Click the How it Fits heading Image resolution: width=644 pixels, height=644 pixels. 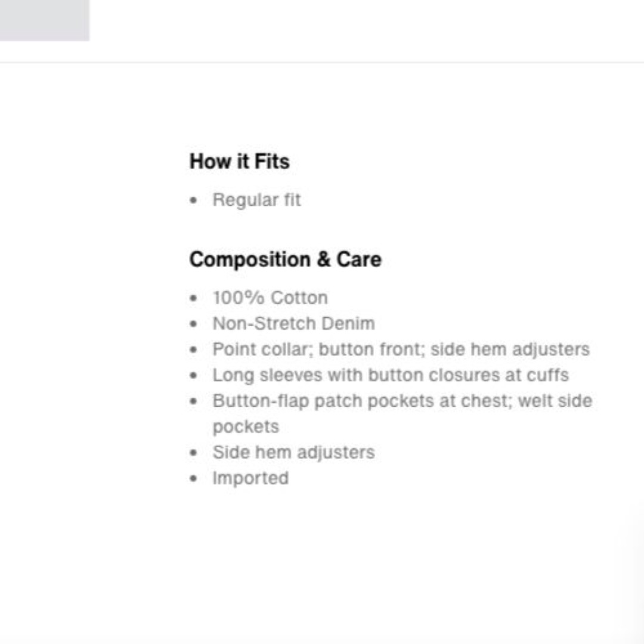[x=240, y=161]
